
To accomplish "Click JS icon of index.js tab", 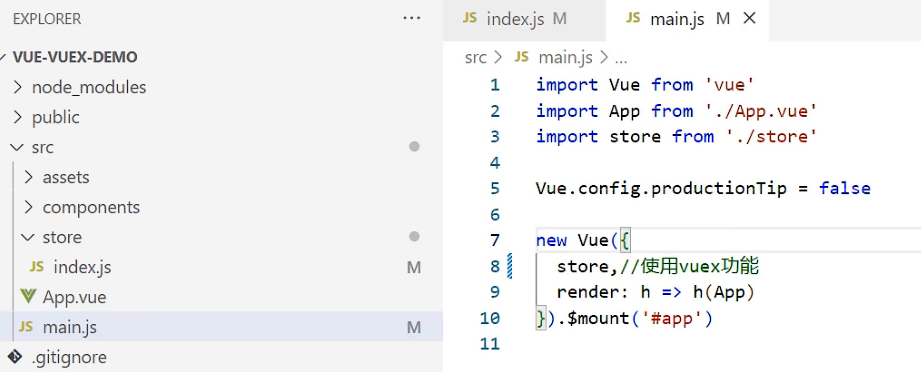I will (x=469, y=18).
